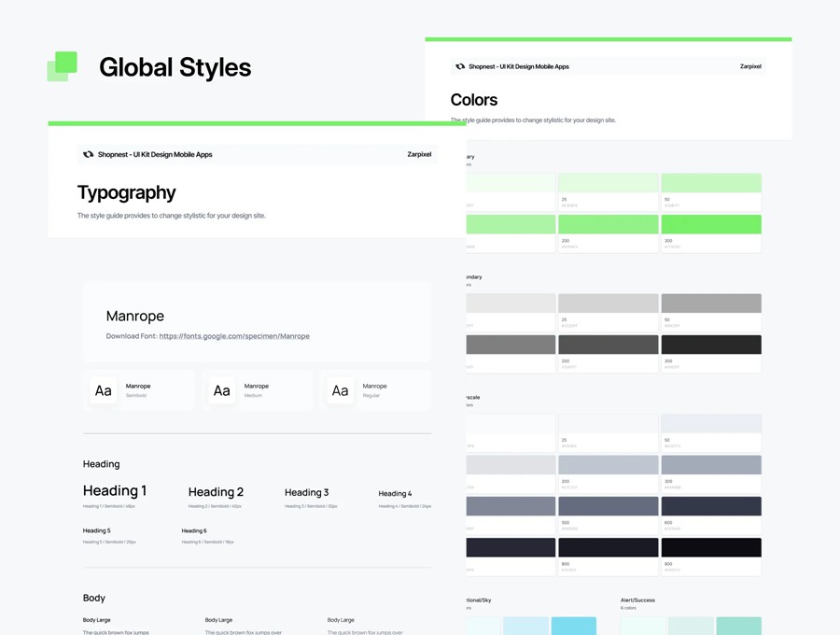
Task: Choose the Secondary gray 50 swatch
Action: pos(710,303)
